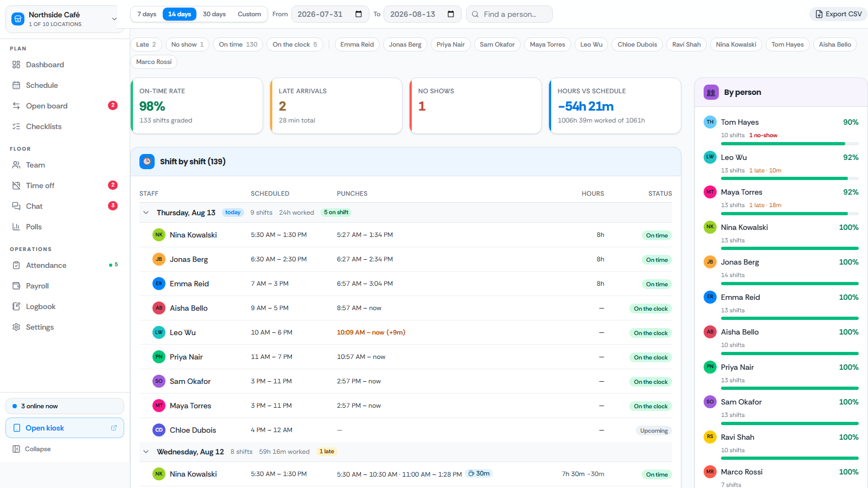Screen dimensions: 868x488
Task: Toggle the Late 2 filter chip
Action: pyautogui.click(x=146, y=44)
